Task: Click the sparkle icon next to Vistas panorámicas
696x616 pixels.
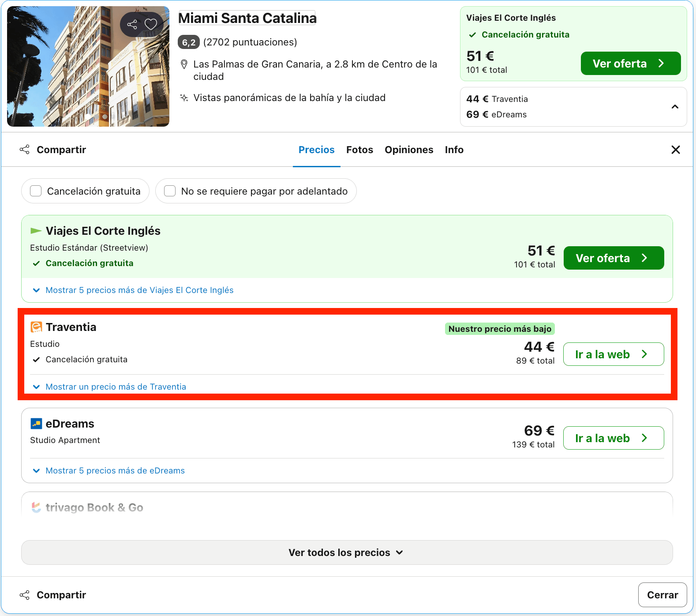Action: 184,98
